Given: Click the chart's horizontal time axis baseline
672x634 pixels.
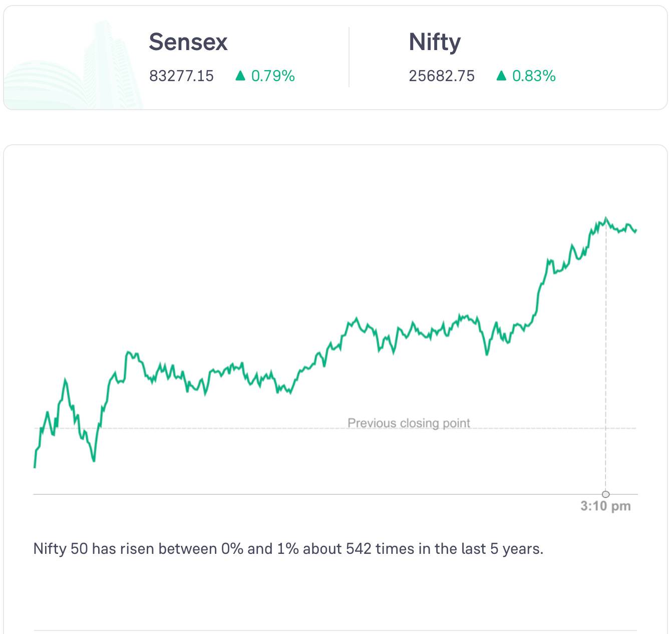Looking at the screenshot, I should [x=300, y=494].
